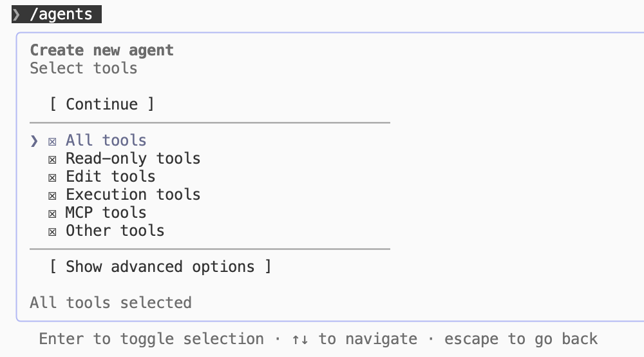This screenshot has height=357, width=644.
Task: Click the selection arrow beside All tools
Action: point(34,141)
